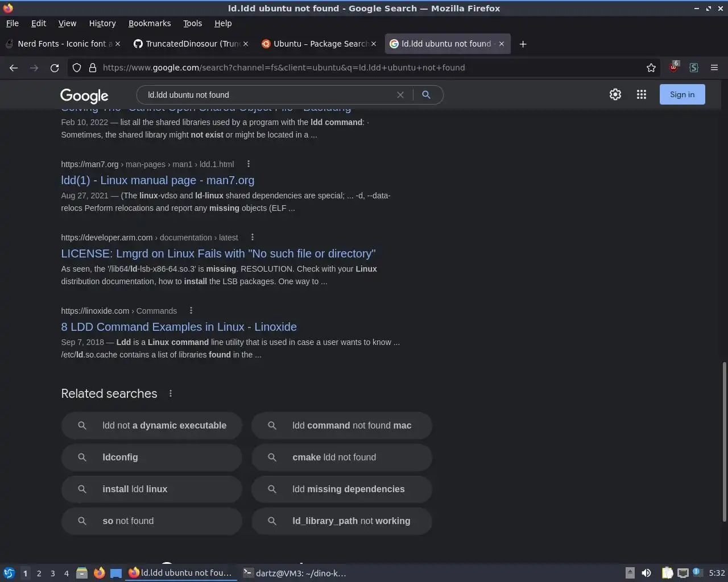
Task: Click the shield tracking protection icon
Action: click(77, 68)
